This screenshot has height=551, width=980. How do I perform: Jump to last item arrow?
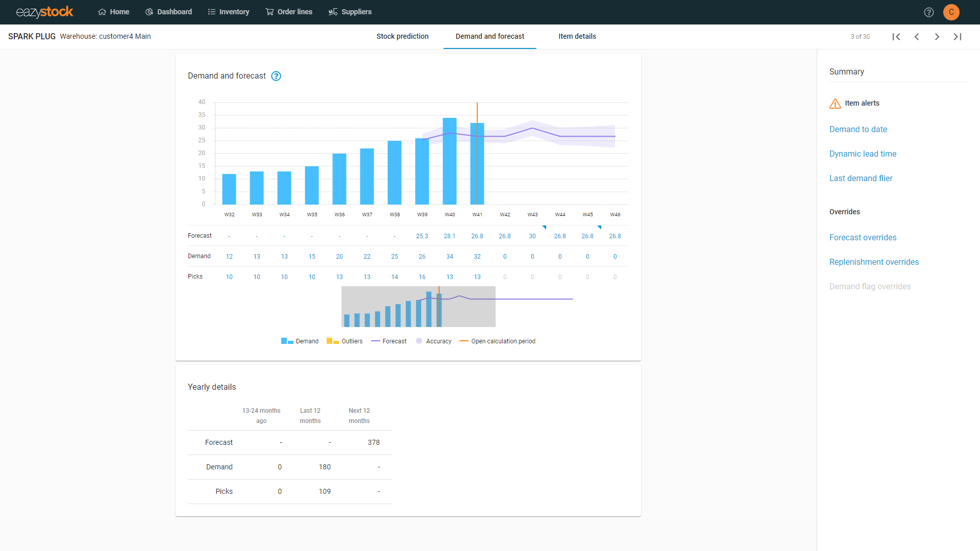click(958, 37)
